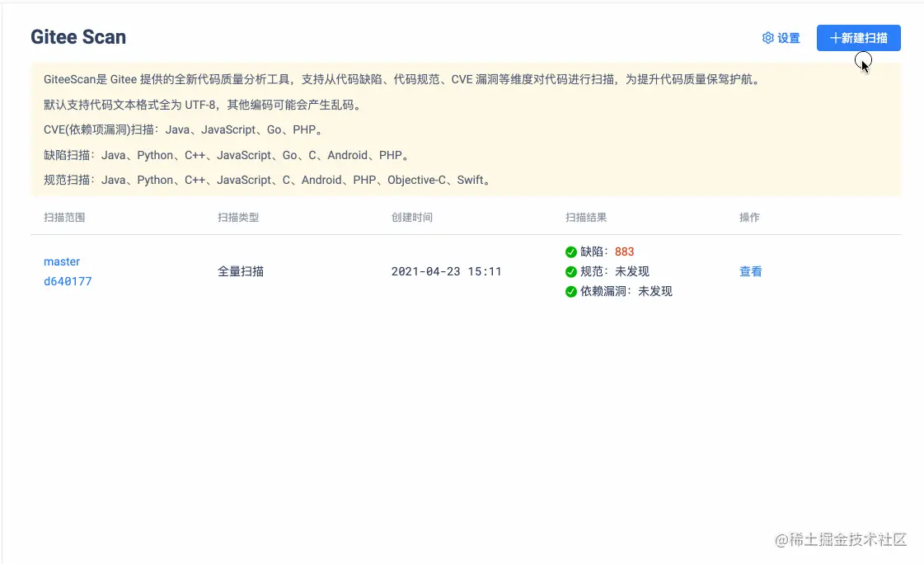Click the 扫描类型 column header

238,217
